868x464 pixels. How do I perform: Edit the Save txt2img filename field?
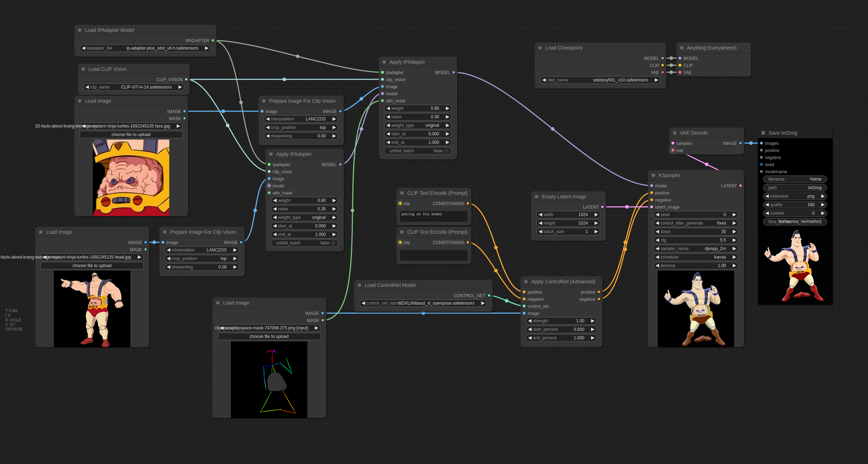point(795,179)
